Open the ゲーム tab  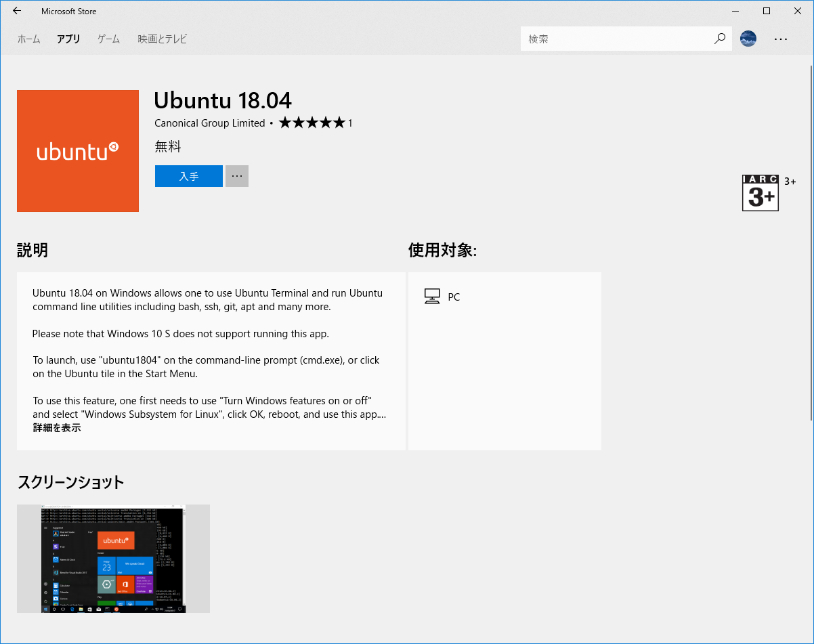[108, 39]
